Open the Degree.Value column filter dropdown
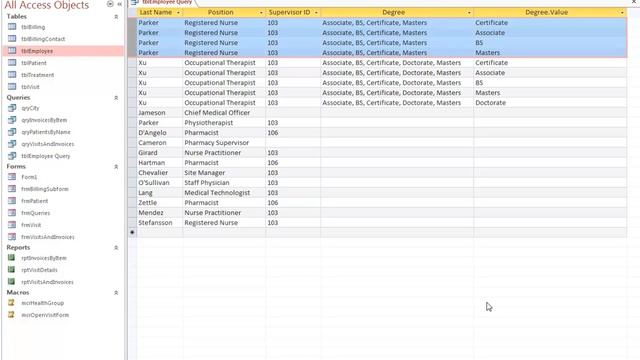The width and height of the screenshot is (640, 360). (622, 13)
